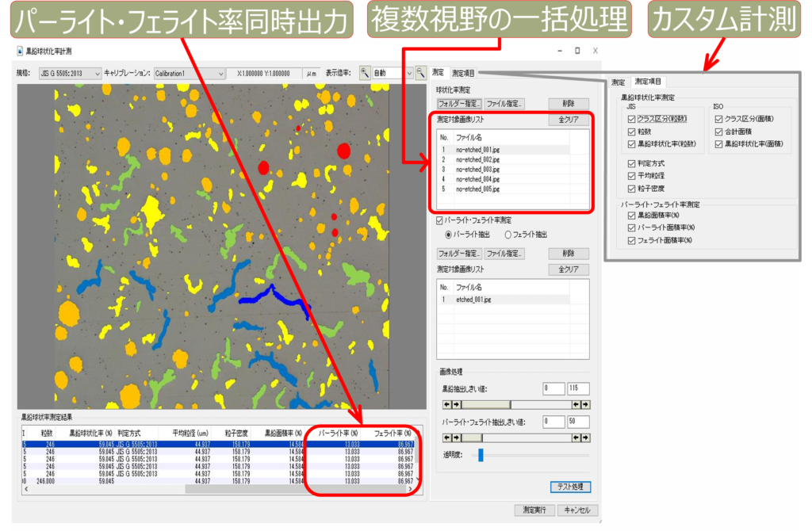Click rightmost arrow of パーライト・フェライト抽出しきい値 range bar

[x=585, y=437]
